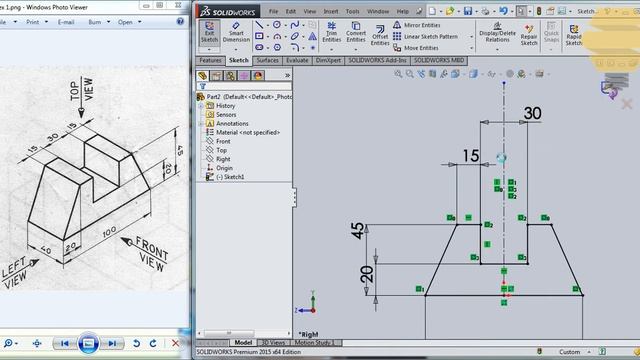Viewport: 640px width, 360px height.
Task: Click Previous image in Photo Viewer
Action: click(x=64, y=343)
